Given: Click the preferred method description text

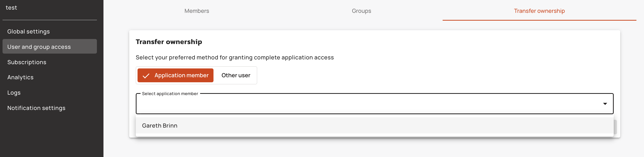Looking at the screenshot, I should click(x=234, y=57).
